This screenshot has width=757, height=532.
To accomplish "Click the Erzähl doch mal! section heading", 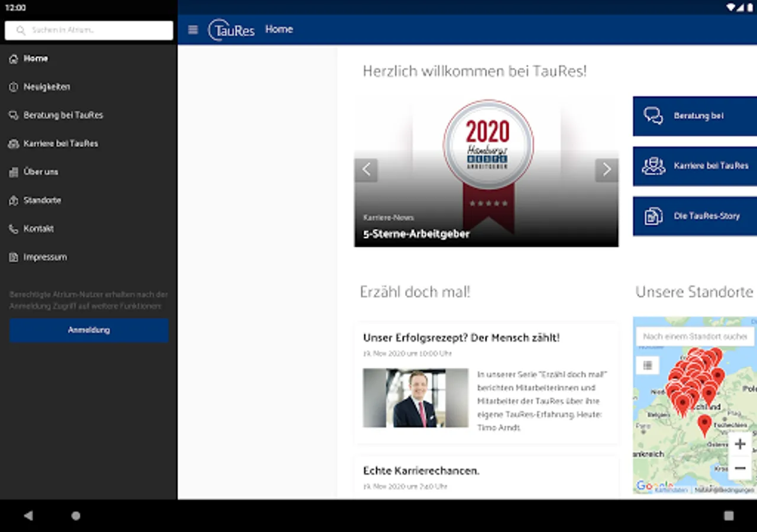I will (415, 292).
